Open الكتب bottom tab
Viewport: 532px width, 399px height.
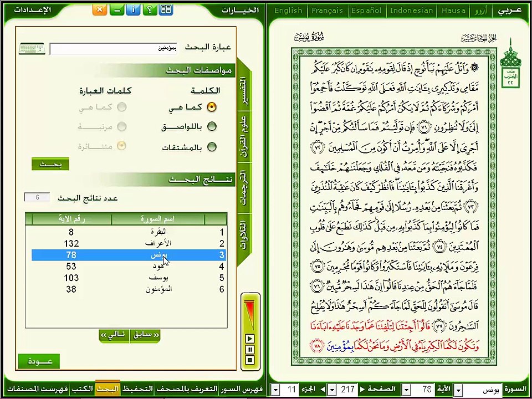83,389
